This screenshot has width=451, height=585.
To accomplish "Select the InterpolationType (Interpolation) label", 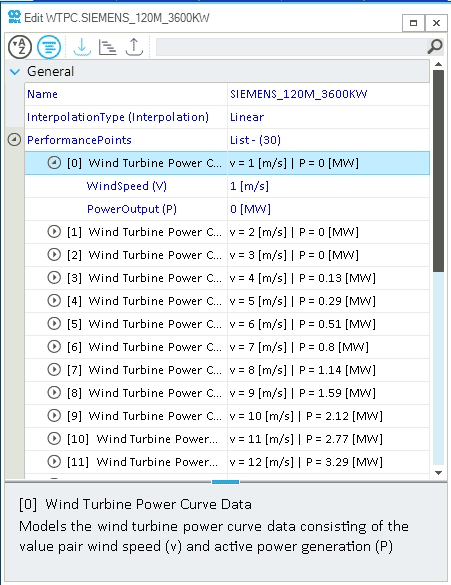I will click(x=118, y=117).
